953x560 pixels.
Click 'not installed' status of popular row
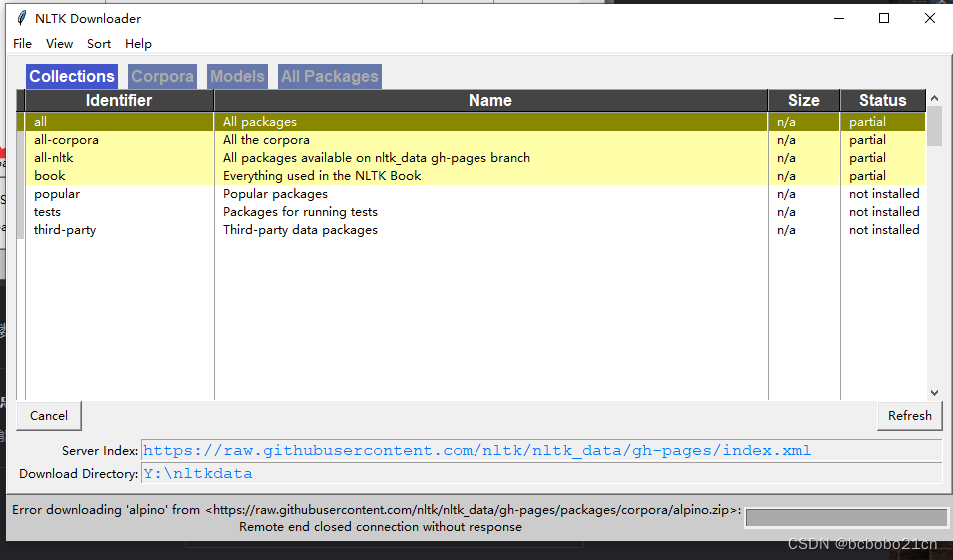click(884, 194)
